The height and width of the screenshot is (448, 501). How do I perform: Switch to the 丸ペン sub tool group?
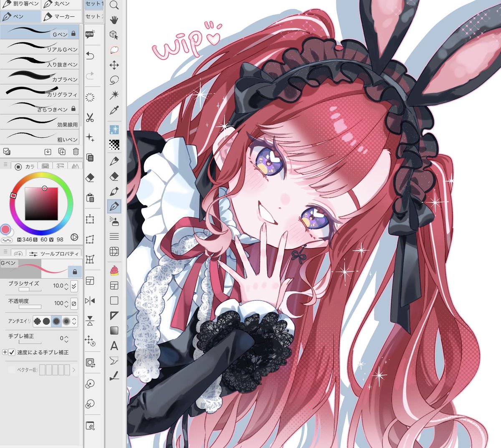(x=61, y=4)
